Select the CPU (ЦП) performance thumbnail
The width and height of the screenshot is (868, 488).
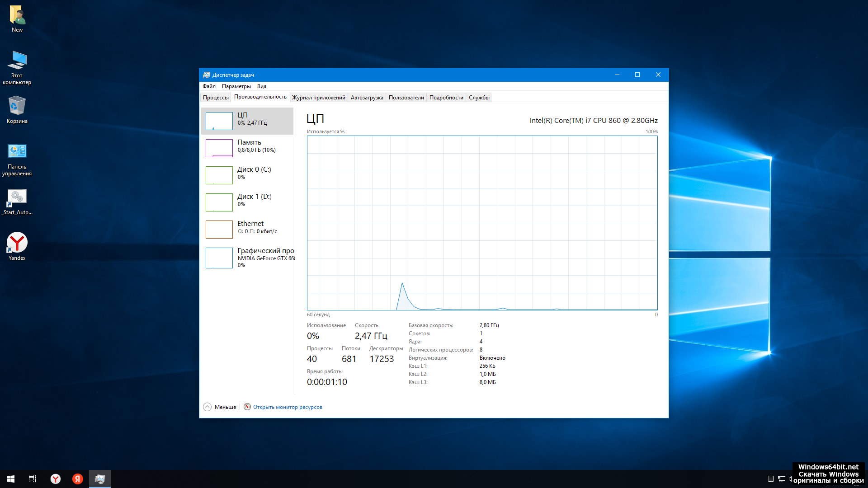(247, 121)
